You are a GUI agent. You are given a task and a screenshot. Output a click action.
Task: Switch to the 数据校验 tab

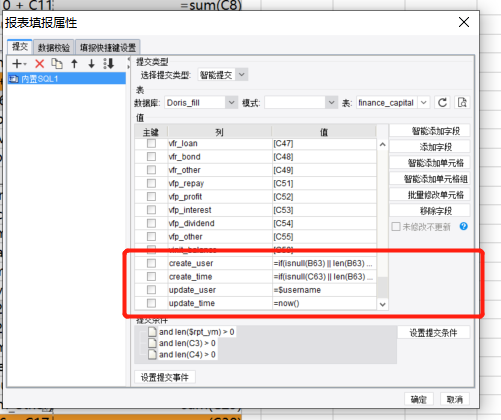pyautogui.click(x=54, y=47)
